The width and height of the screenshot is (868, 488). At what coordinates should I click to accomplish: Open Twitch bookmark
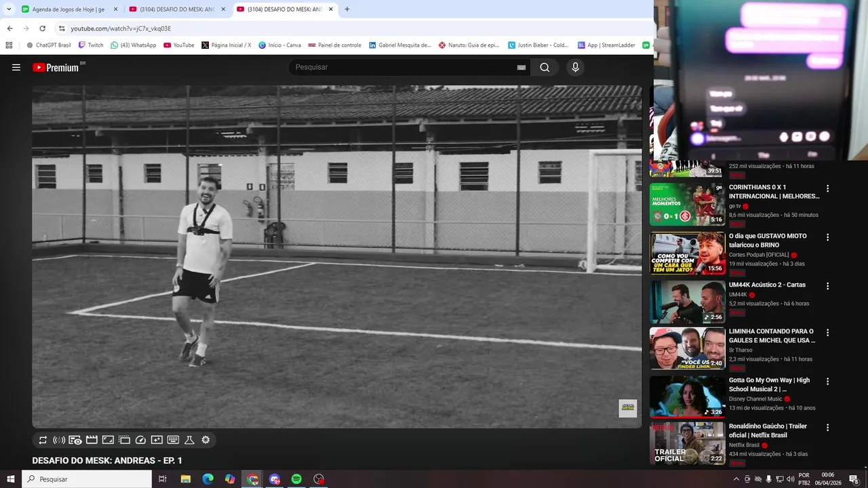[x=91, y=45]
